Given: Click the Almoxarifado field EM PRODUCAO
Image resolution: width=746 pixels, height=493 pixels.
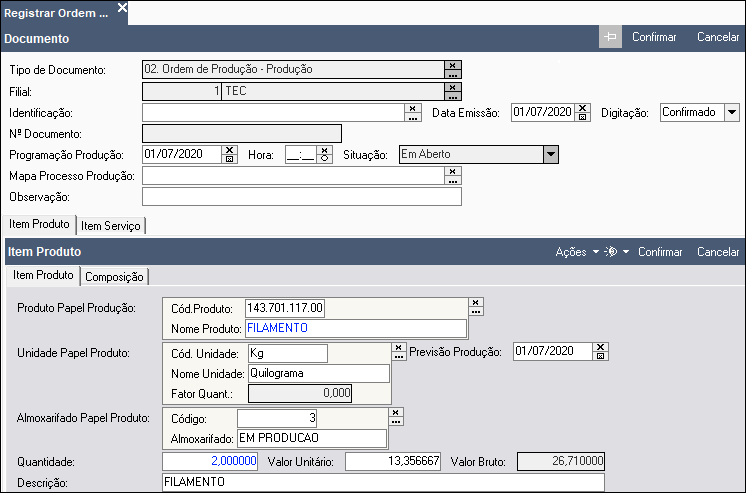Looking at the screenshot, I should pyautogui.click(x=312, y=438).
